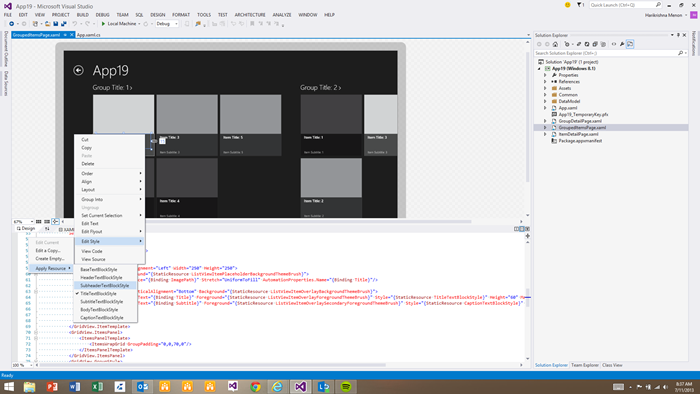Open the Group Into submenu
The width and height of the screenshot is (700, 394).
pos(109,199)
